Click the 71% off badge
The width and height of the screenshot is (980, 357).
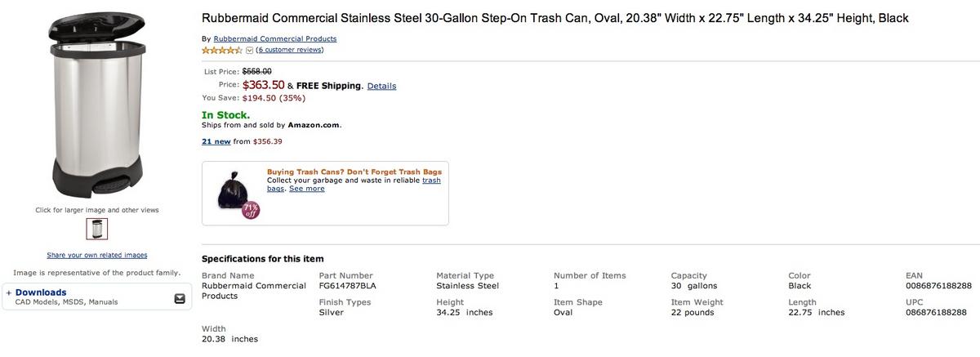point(251,210)
